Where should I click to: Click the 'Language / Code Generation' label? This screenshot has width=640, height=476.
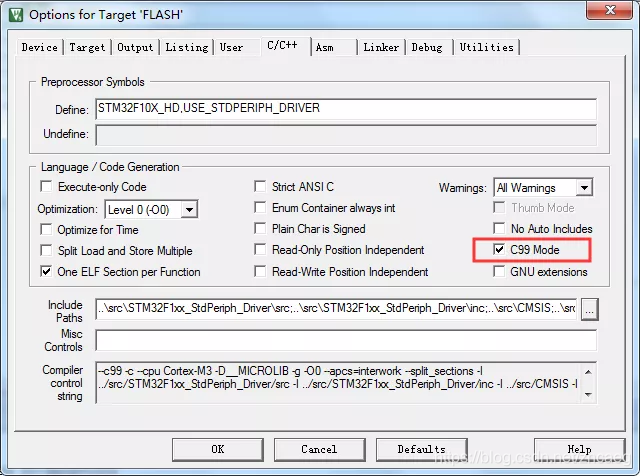tap(110, 167)
